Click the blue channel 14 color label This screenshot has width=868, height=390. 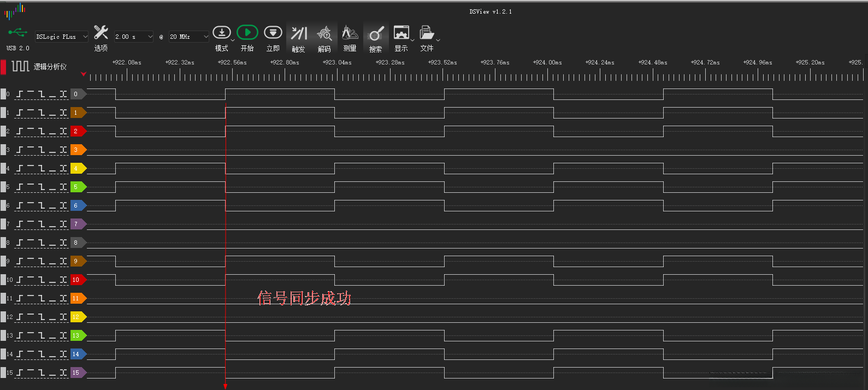[78, 354]
